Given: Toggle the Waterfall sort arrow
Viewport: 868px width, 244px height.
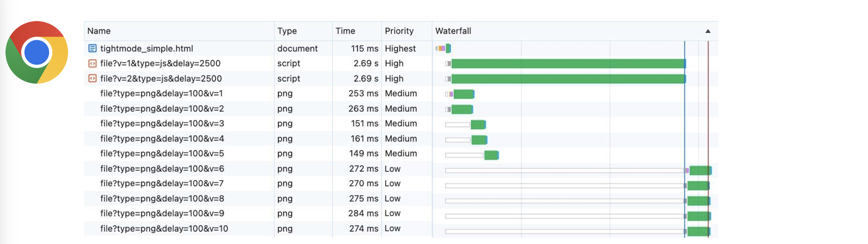Looking at the screenshot, I should [x=708, y=31].
